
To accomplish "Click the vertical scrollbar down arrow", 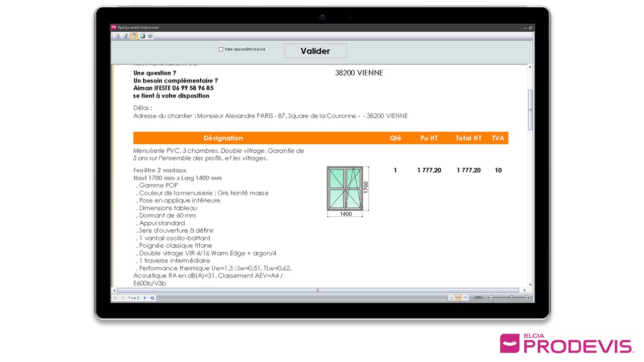I will click(530, 285).
